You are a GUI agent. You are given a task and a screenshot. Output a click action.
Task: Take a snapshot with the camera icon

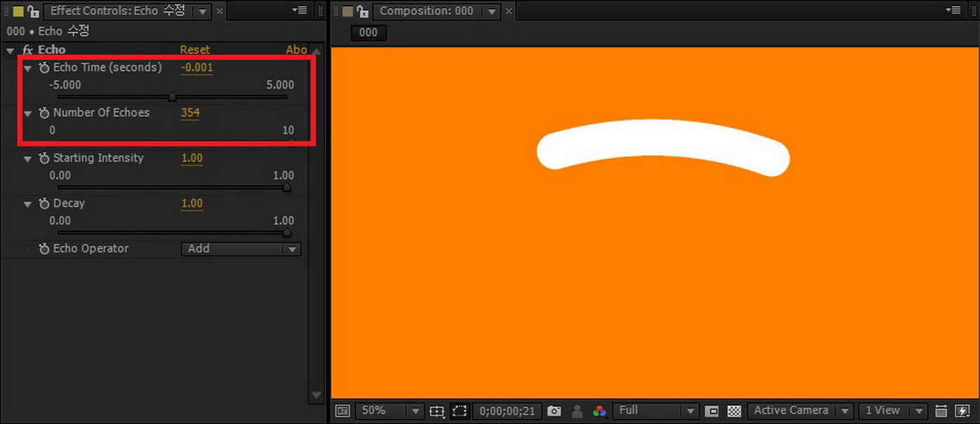tap(554, 411)
